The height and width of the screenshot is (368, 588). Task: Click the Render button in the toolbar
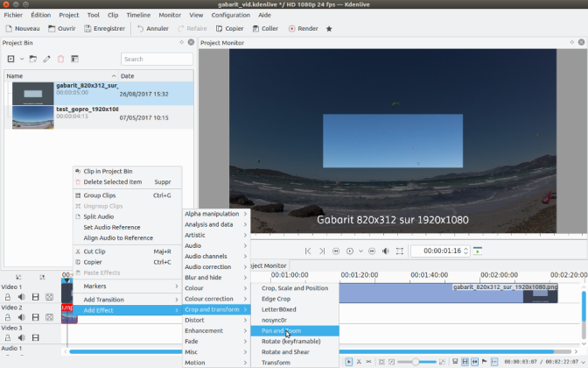click(303, 29)
